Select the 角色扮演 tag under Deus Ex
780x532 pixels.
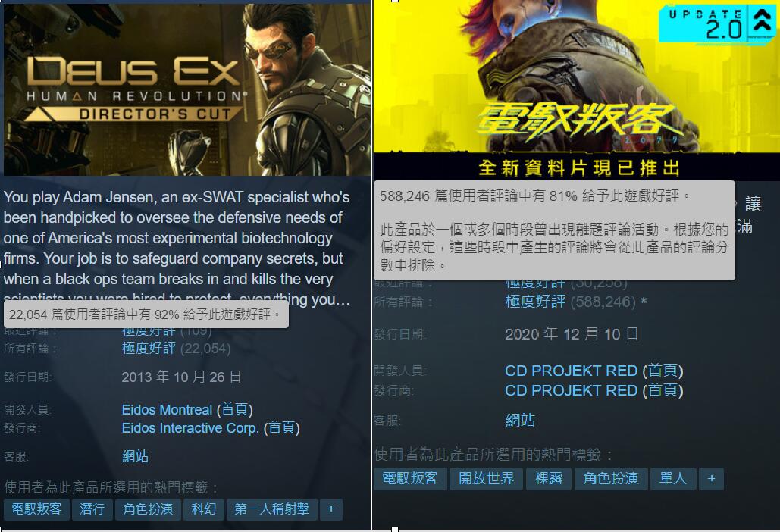pos(148,509)
